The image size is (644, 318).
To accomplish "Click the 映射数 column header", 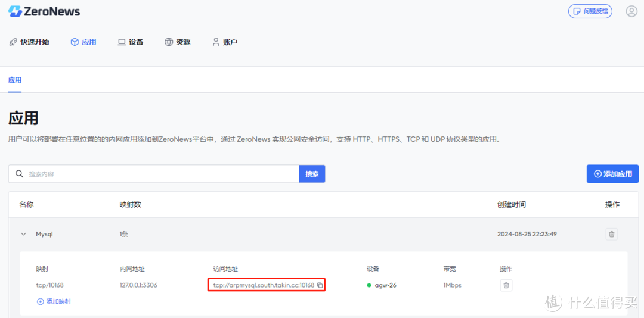I will (131, 205).
